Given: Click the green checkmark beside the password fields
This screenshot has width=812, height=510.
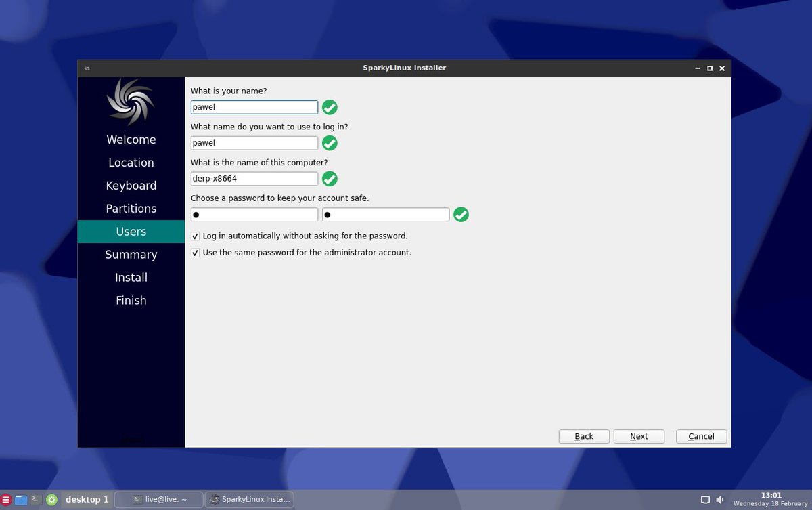Looking at the screenshot, I should point(461,215).
